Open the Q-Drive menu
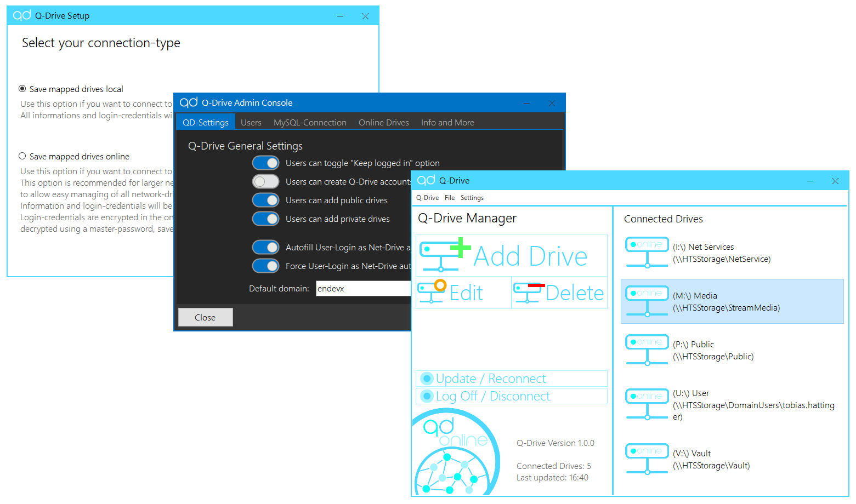 click(427, 198)
